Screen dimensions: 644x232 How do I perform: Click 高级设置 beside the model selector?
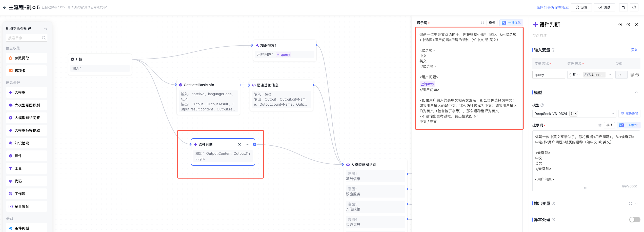point(629,114)
